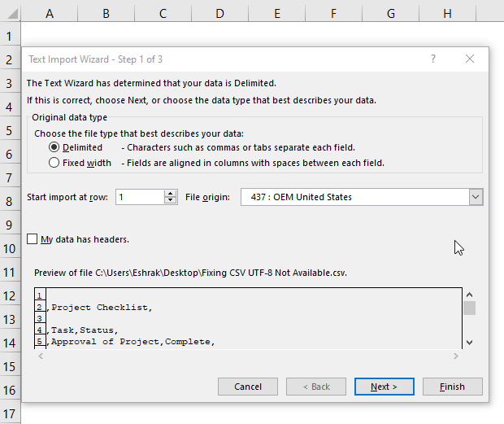
Task: Click the Next button
Action: pos(385,387)
